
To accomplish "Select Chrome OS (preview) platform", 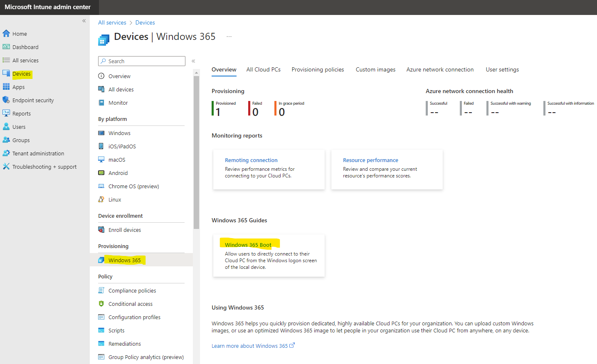I will pos(134,186).
